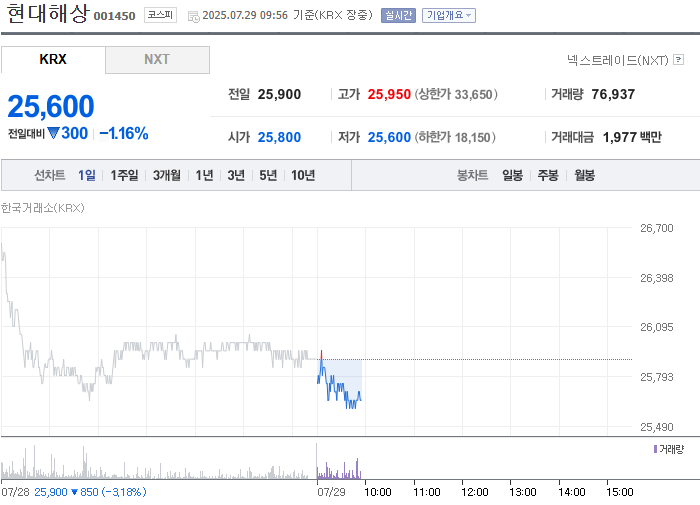The width and height of the screenshot is (700, 505).
Task: Expand the 기업개요 dropdown
Action: pyautogui.click(x=449, y=16)
